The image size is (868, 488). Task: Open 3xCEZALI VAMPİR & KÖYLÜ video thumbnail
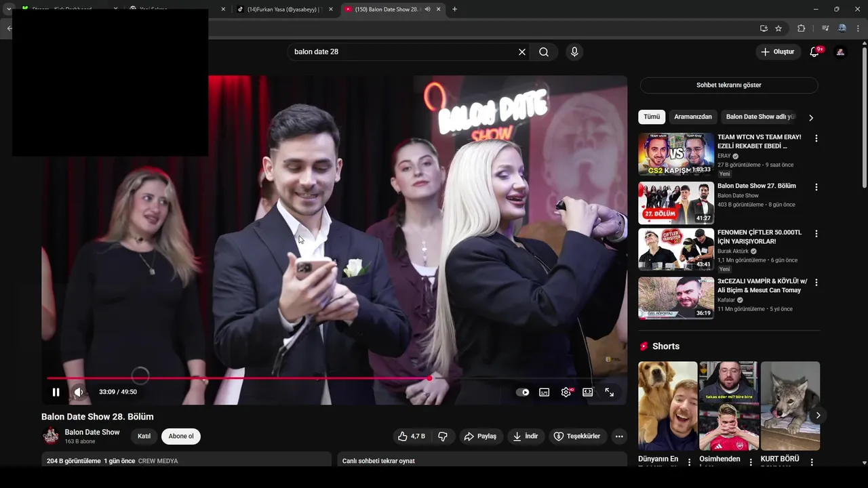(676, 298)
